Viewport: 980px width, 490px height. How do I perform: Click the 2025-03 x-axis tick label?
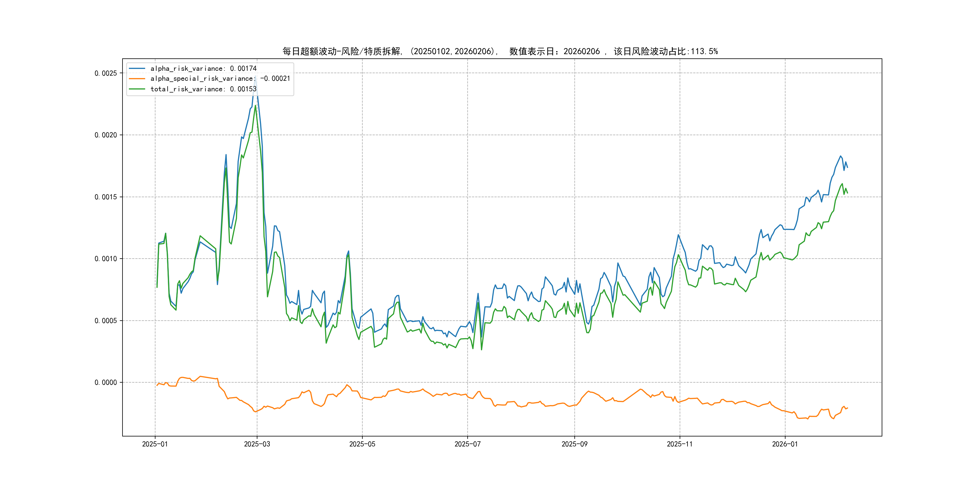(257, 444)
